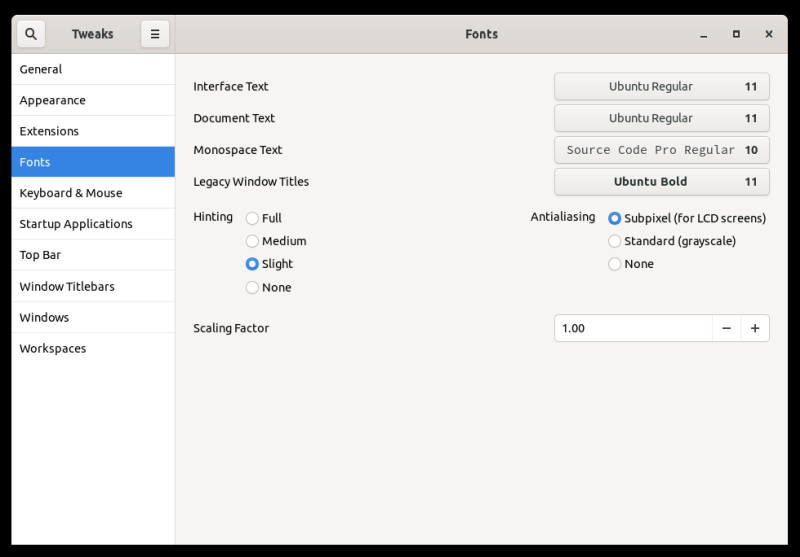The width and height of the screenshot is (800, 557).
Task: Select Medium hinting radio button
Action: pos(252,241)
